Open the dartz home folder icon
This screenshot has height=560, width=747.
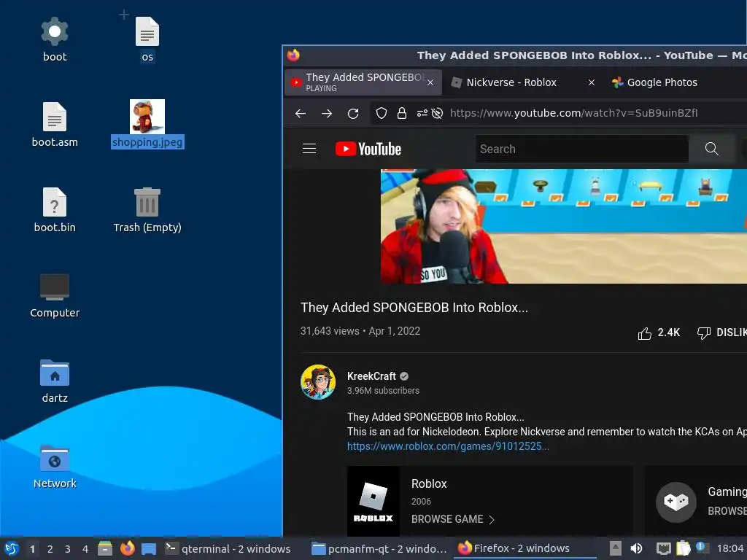tap(55, 373)
